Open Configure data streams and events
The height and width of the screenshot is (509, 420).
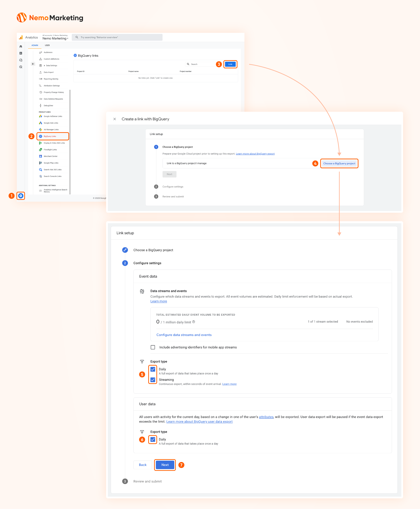pos(184,335)
